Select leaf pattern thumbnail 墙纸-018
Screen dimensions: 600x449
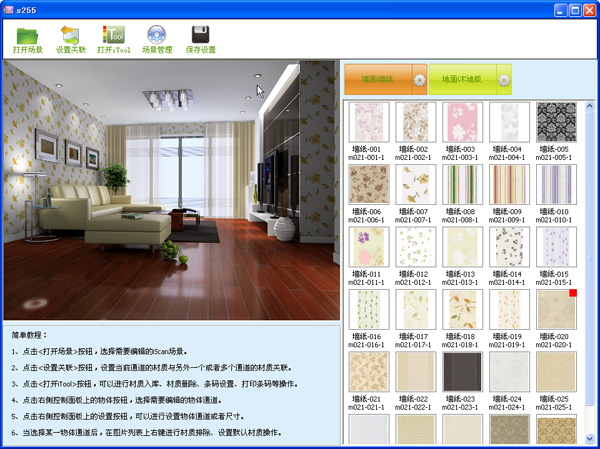pyautogui.click(x=462, y=309)
